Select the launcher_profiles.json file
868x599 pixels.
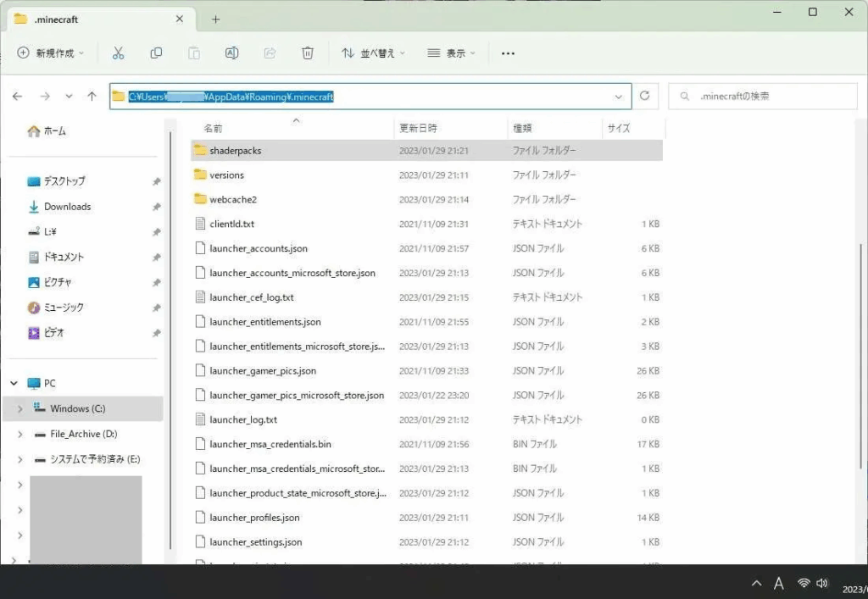point(254,518)
